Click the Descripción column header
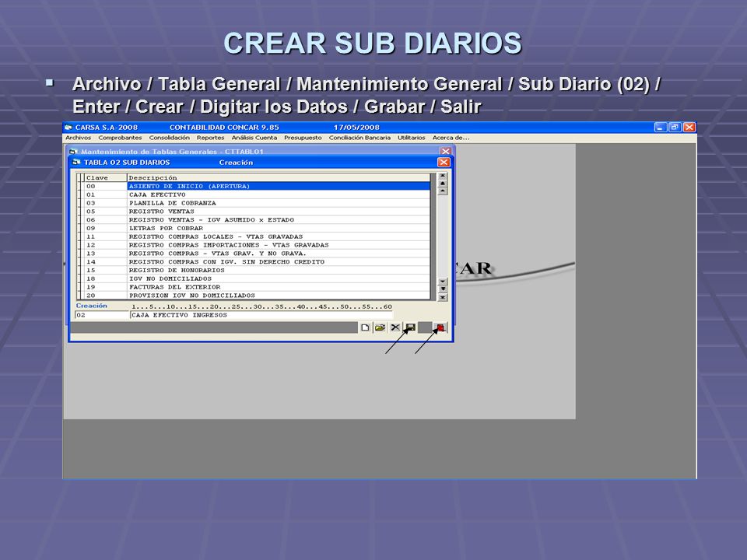 279,177
